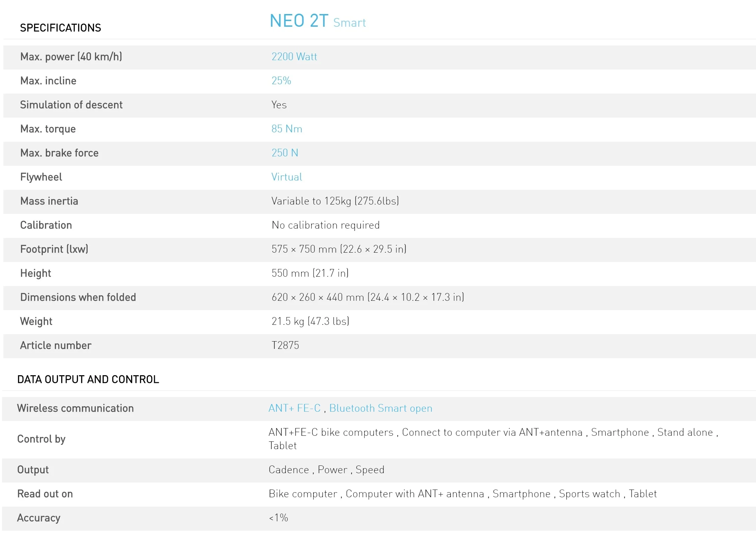Click the Accuracy <1% value
Screen dimensions: 756x536
coord(279,518)
